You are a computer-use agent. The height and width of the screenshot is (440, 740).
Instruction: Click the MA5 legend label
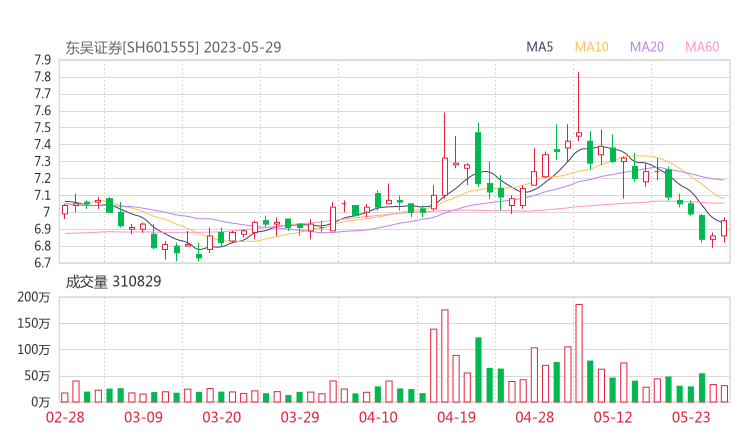coord(539,47)
